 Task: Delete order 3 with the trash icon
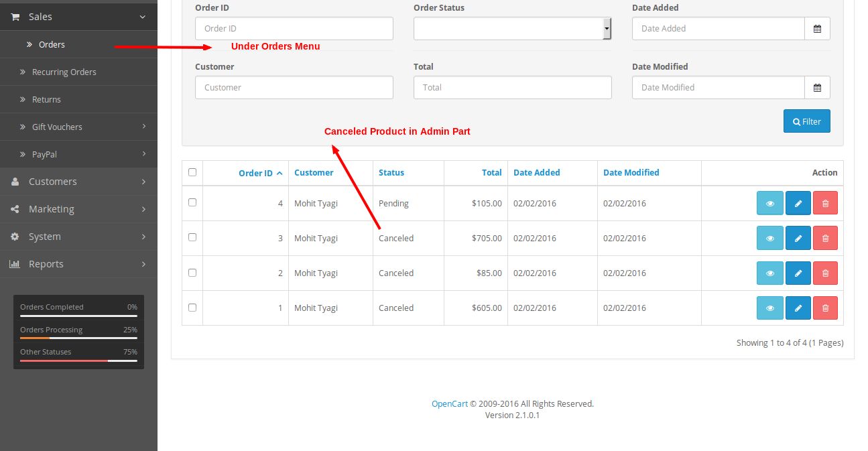[825, 238]
